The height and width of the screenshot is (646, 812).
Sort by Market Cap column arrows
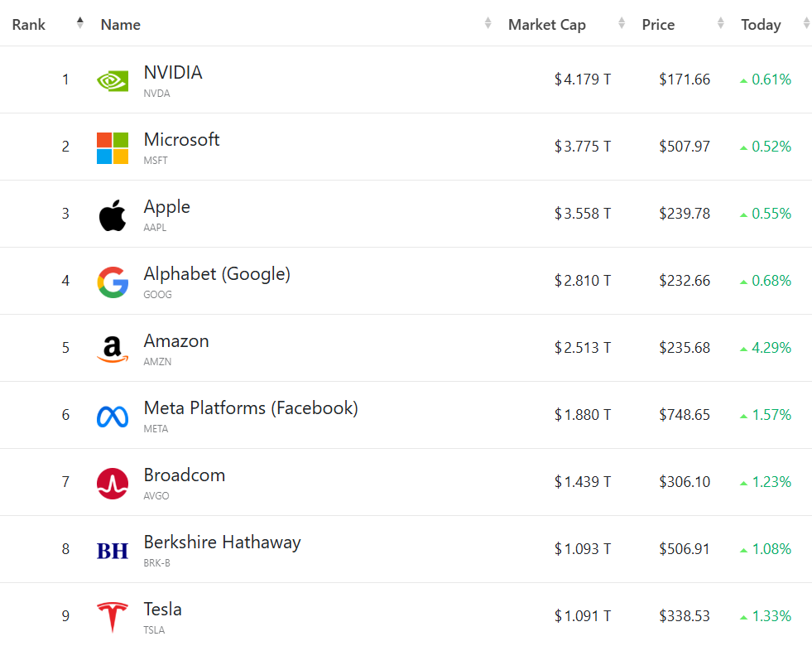tap(622, 23)
